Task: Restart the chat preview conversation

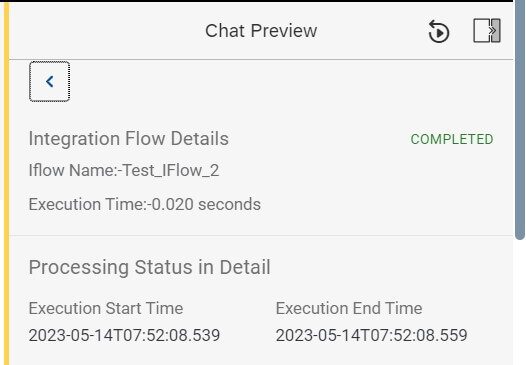Action: click(438, 31)
